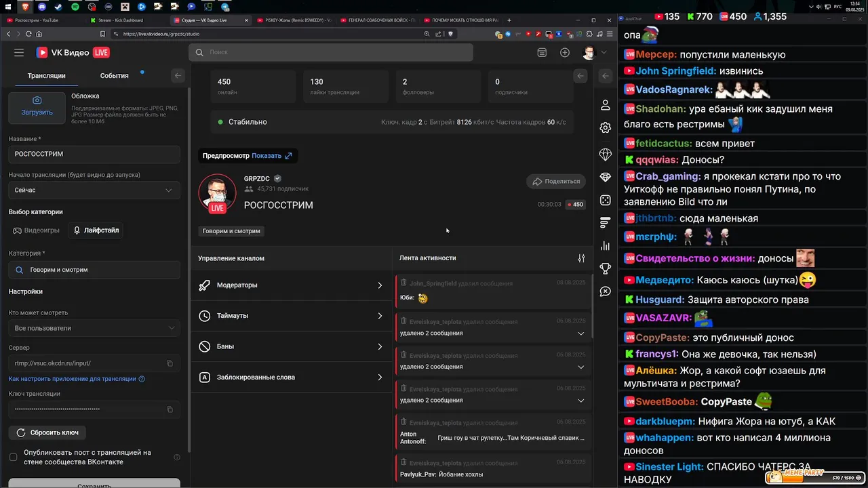Screen dimensions: 868x488
Task: Switch to the Трансляции tab
Action: point(47,75)
